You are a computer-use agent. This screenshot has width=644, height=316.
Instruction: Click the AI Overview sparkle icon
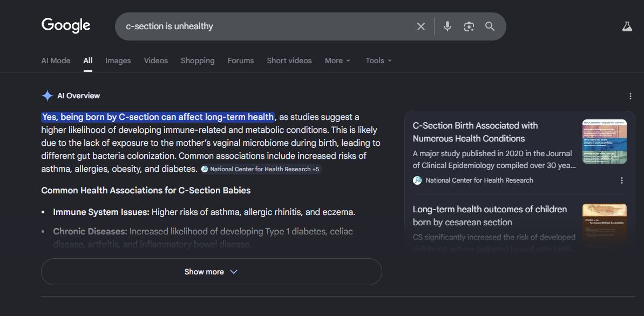click(x=47, y=96)
